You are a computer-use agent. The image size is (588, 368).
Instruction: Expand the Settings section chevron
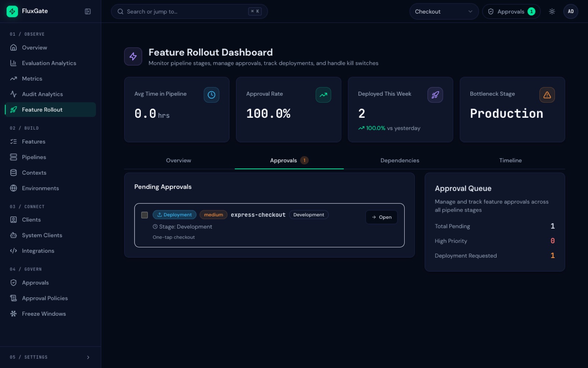point(88,357)
